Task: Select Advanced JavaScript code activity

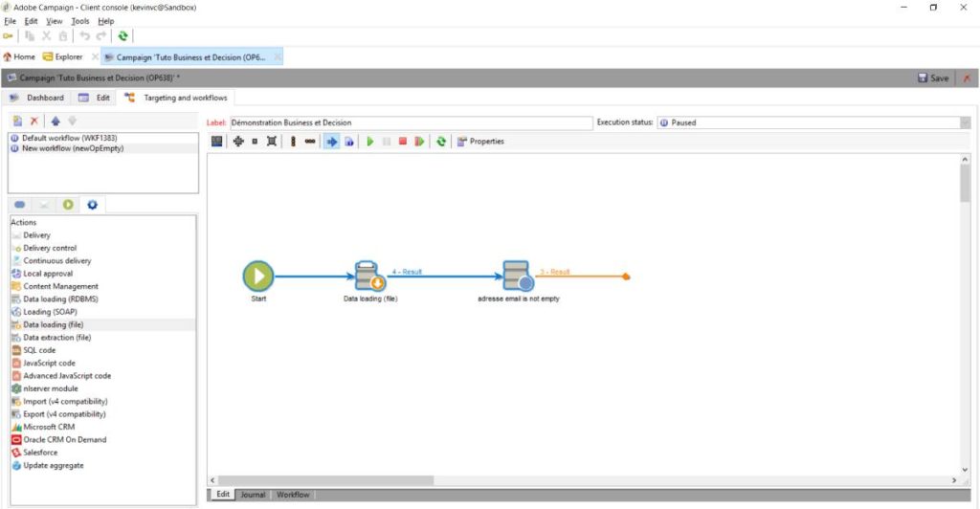Action: (x=67, y=376)
